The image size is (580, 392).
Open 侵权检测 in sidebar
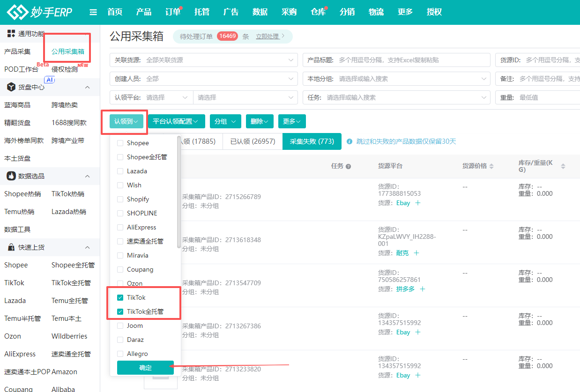[x=65, y=69]
